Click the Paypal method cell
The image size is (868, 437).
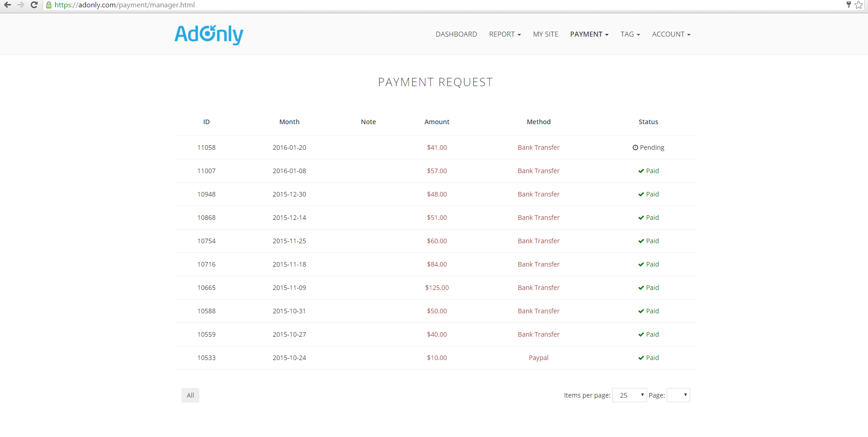point(539,358)
